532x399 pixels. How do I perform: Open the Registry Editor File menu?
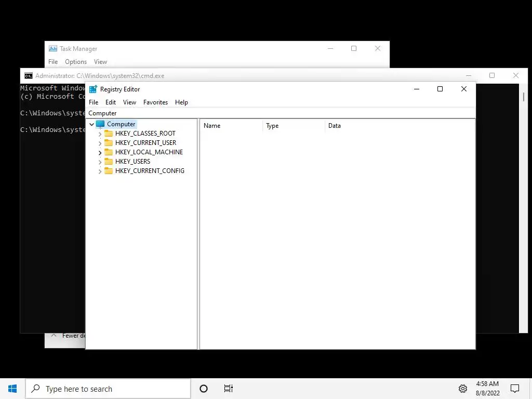pos(94,102)
